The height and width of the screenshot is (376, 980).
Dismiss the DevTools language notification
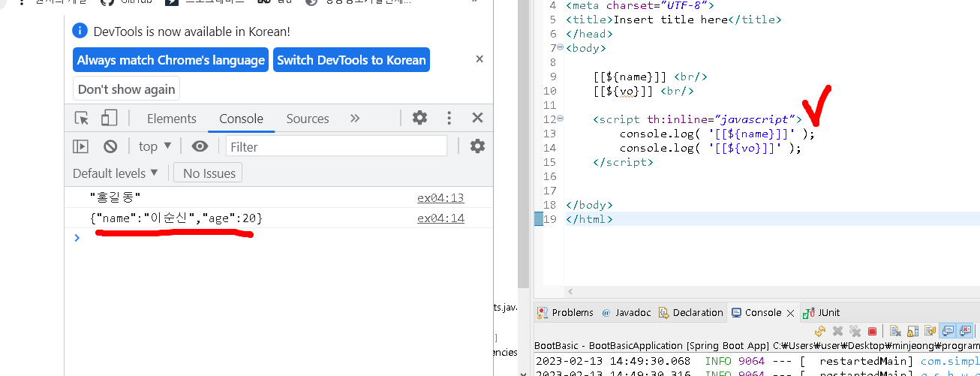pyautogui.click(x=479, y=59)
